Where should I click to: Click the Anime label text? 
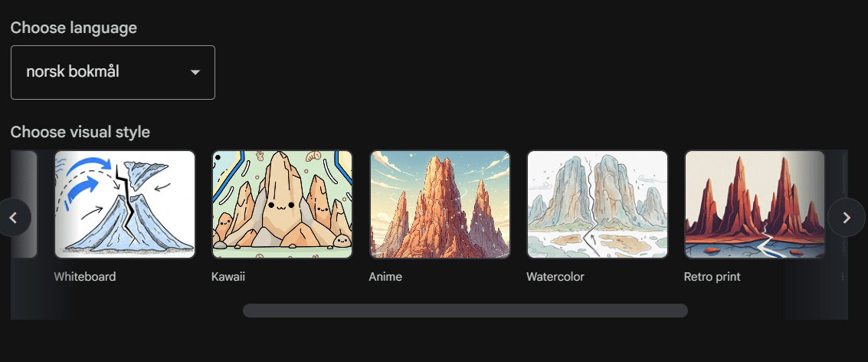pyautogui.click(x=385, y=277)
